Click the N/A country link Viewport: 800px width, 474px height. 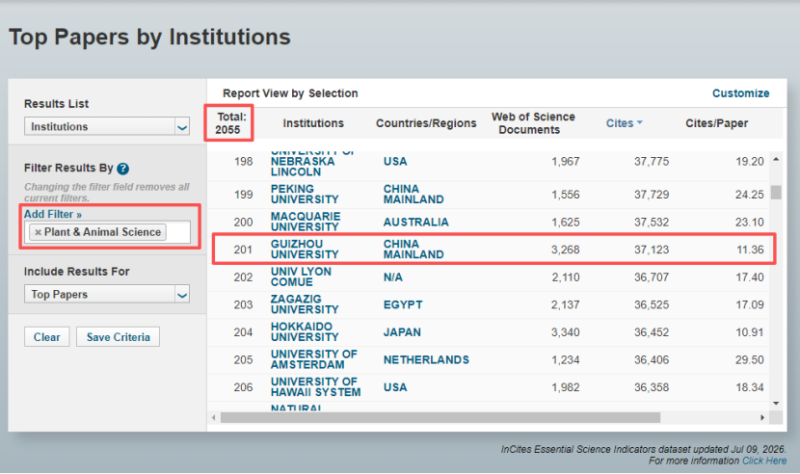tap(393, 277)
